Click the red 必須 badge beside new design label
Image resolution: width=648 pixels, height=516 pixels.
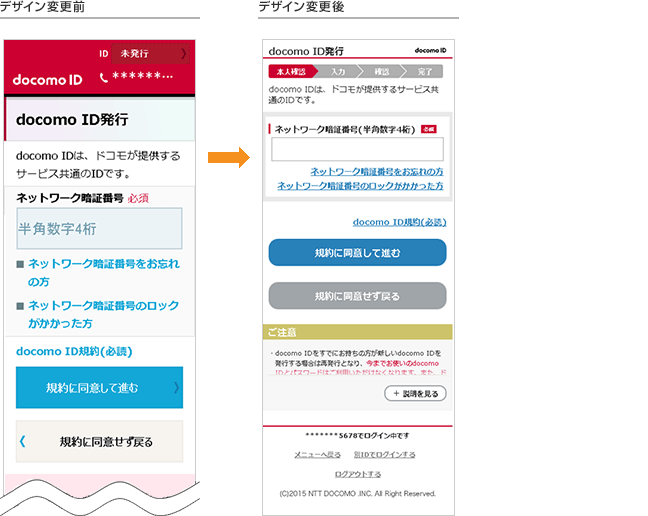click(x=429, y=130)
